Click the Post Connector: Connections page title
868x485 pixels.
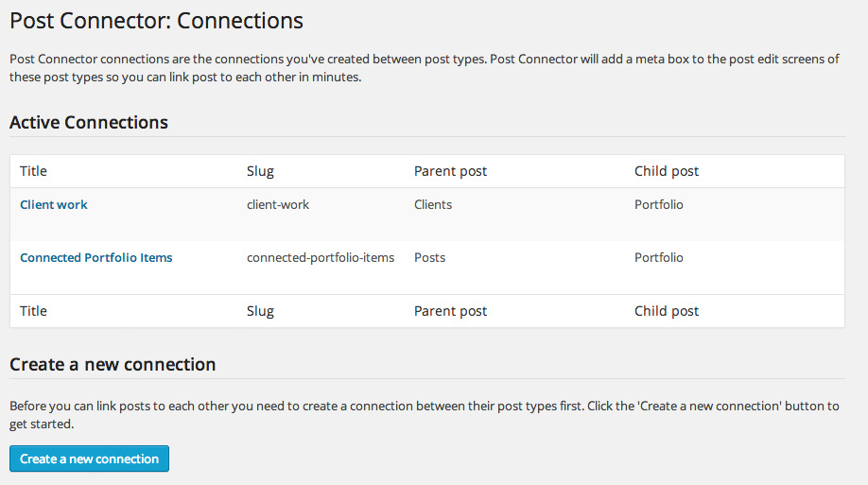tap(157, 21)
